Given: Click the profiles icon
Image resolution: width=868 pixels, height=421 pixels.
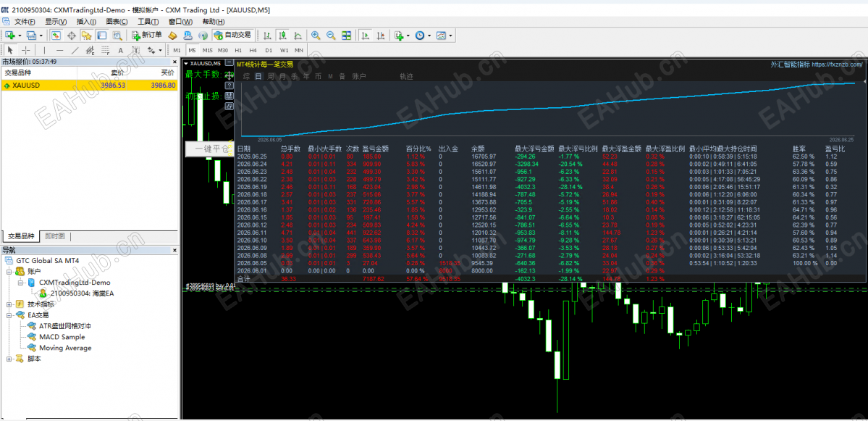Looking at the screenshot, I should click(x=31, y=36).
